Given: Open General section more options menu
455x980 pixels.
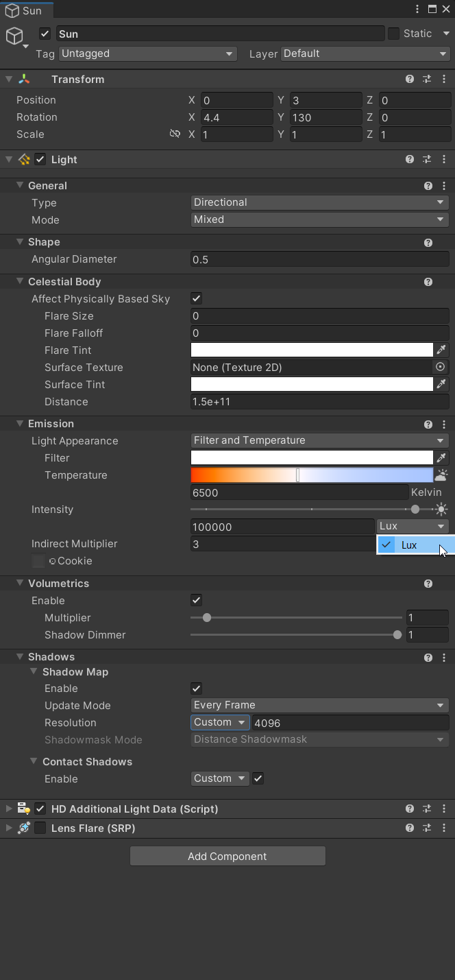Looking at the screenshot, I should (444, 186).
